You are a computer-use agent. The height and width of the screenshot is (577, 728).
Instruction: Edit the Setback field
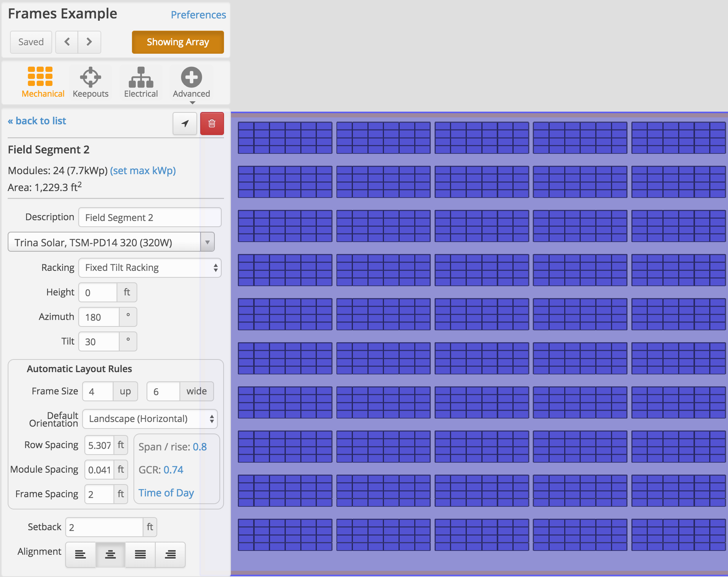(104, 527)
